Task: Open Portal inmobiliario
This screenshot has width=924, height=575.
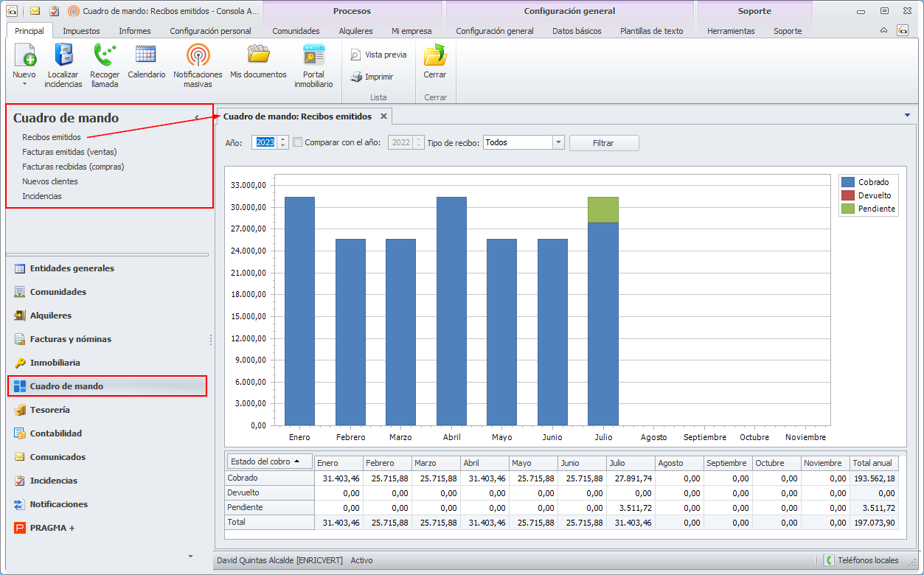Action: tap(313, 56)
